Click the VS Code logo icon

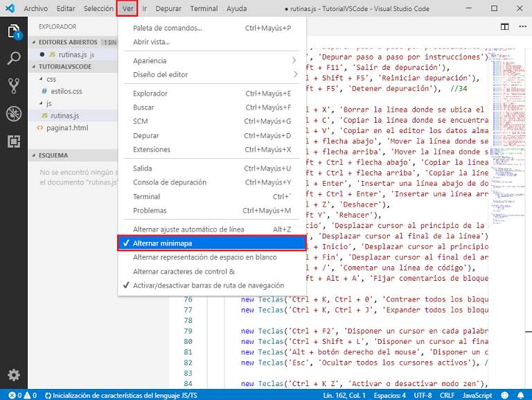point(10,8)
